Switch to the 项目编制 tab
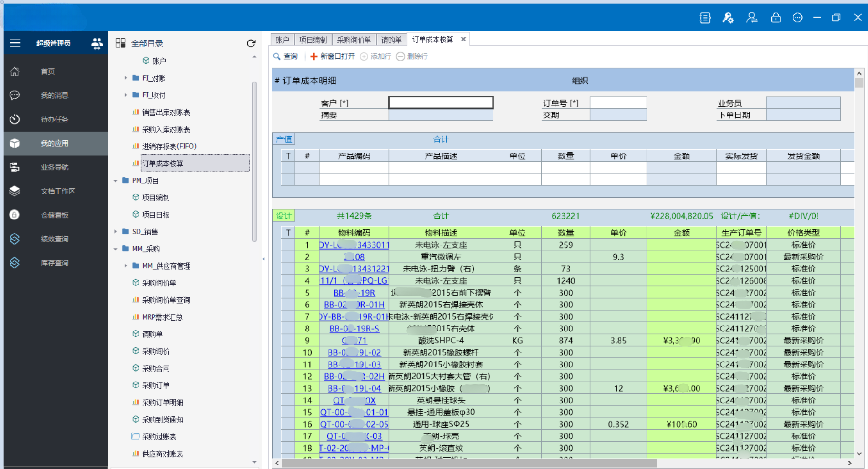The height and width of the screenshot is (469, 868). coord(313,40)
